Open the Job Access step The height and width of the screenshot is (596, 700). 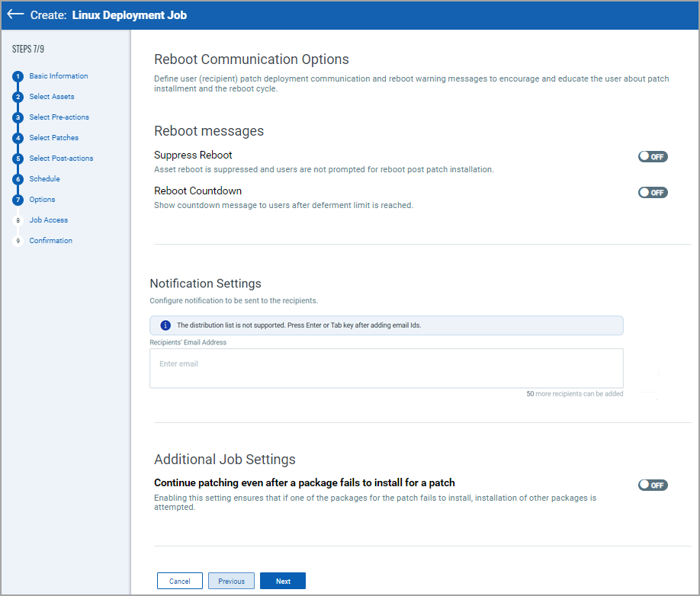(x=48, y=219)
